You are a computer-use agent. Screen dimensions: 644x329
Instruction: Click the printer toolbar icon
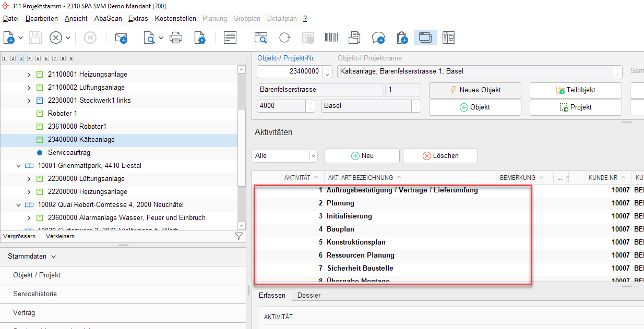tap(176, 38)
